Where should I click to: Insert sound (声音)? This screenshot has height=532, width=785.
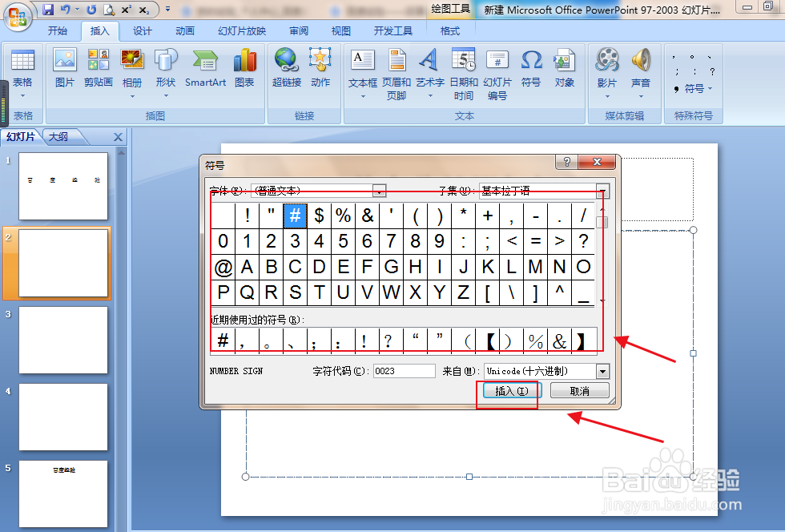coord(640,73)
